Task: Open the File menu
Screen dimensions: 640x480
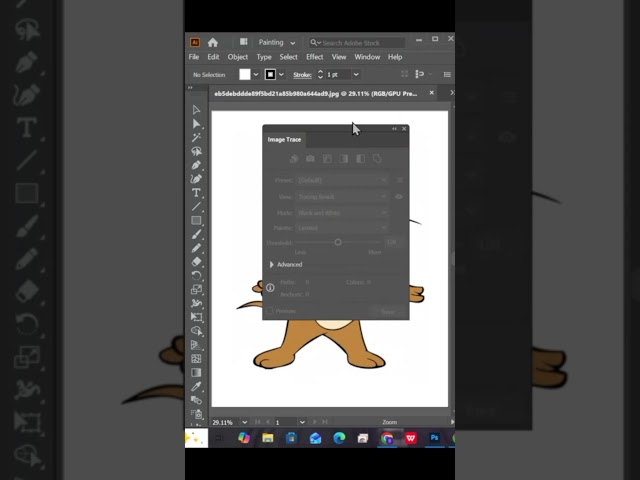Action: (194, 57)
